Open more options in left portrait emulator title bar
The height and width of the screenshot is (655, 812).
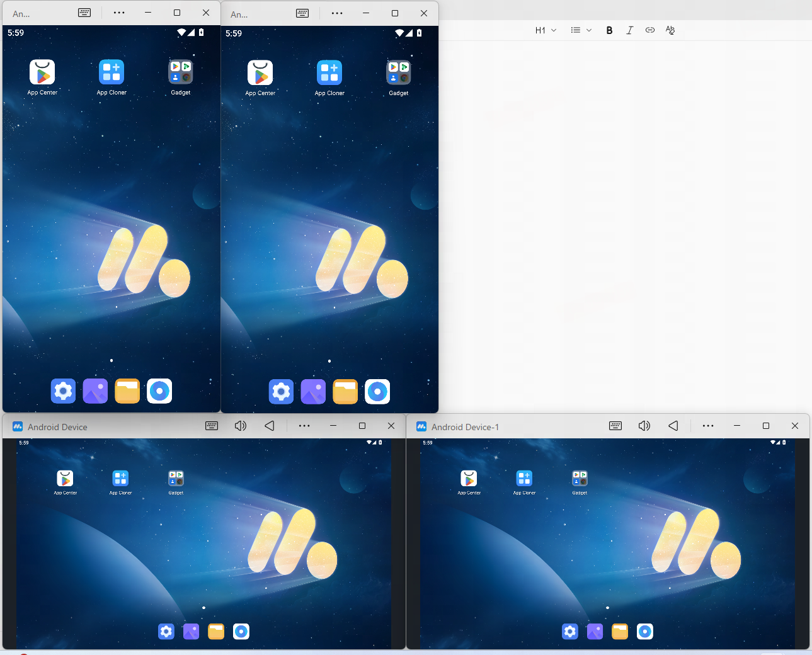(x=119, y=13)
